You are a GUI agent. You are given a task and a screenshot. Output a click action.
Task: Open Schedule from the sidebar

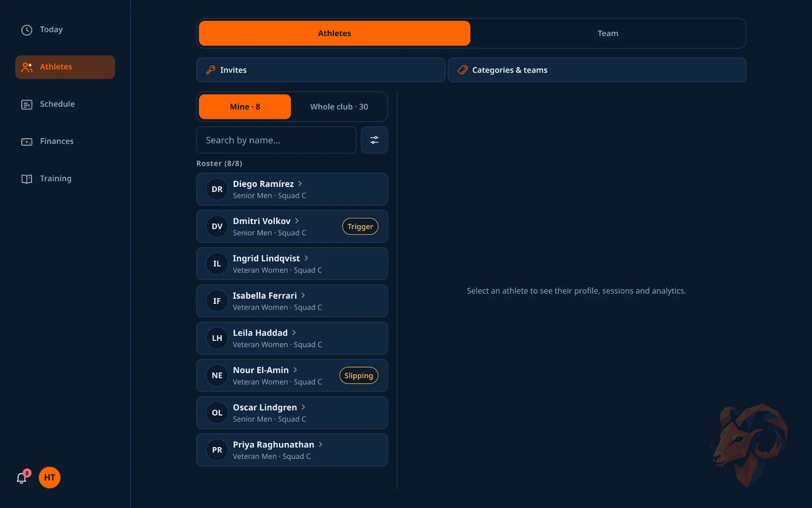[65, 105]
